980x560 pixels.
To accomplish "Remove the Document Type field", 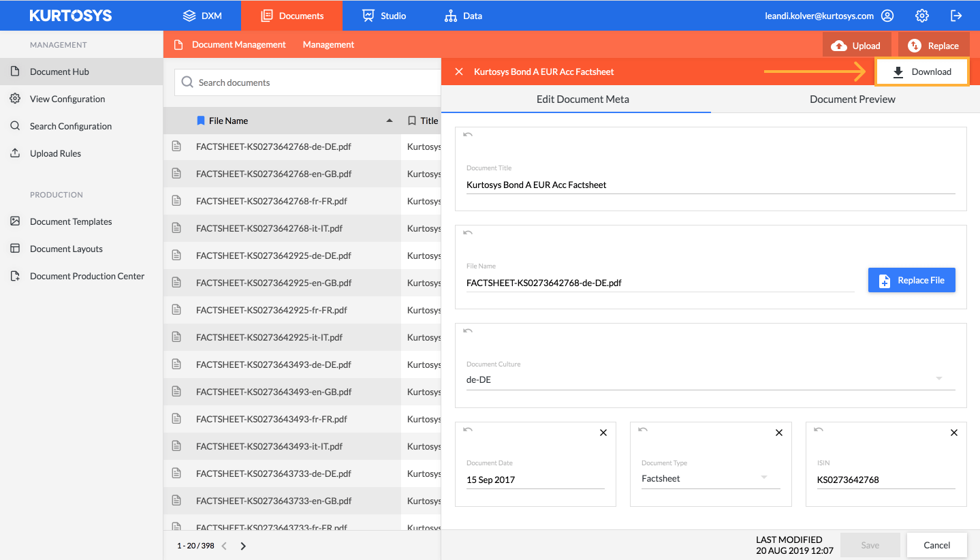I will (779, 433).
